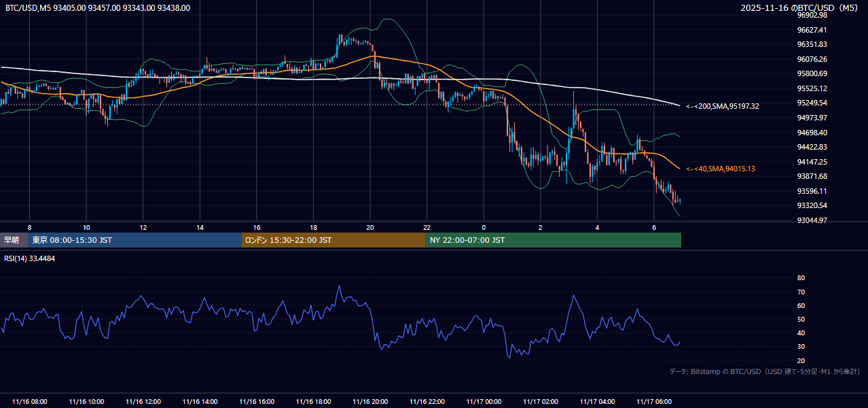Click the 93044.97 price axis label

812,220
